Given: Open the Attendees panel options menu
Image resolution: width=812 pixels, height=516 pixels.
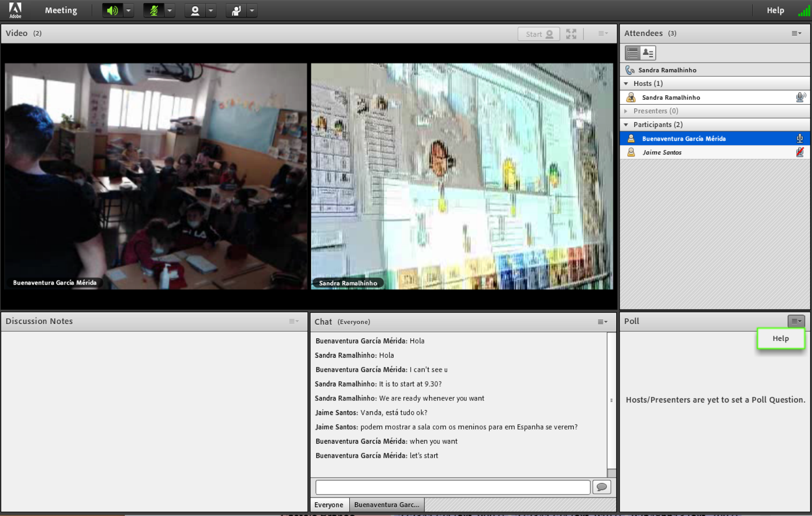Looking at the screenshot, I should (x=797, y=33).
